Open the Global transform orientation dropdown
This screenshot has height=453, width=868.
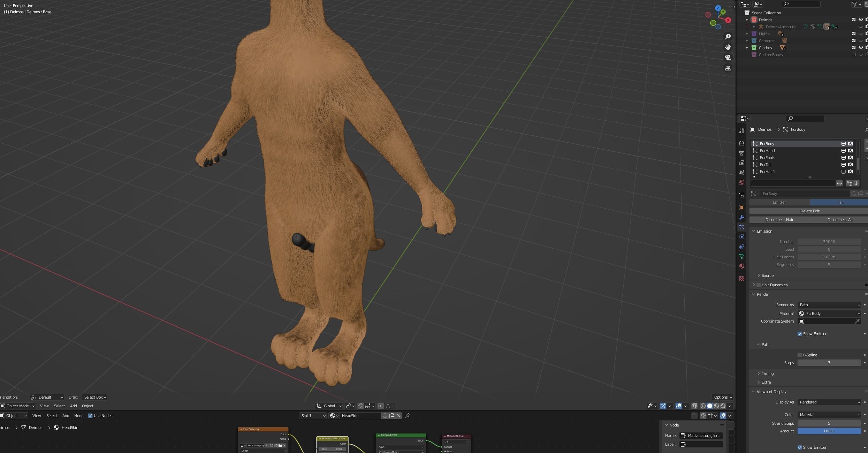click(329, 406)
